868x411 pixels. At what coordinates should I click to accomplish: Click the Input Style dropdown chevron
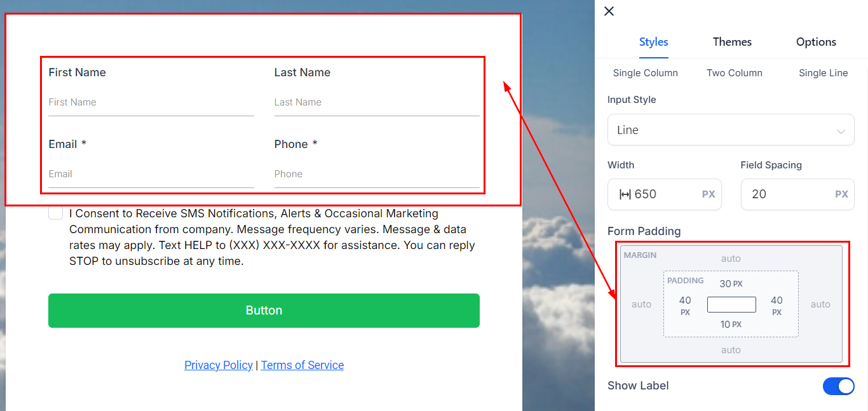tap(841, 131)
